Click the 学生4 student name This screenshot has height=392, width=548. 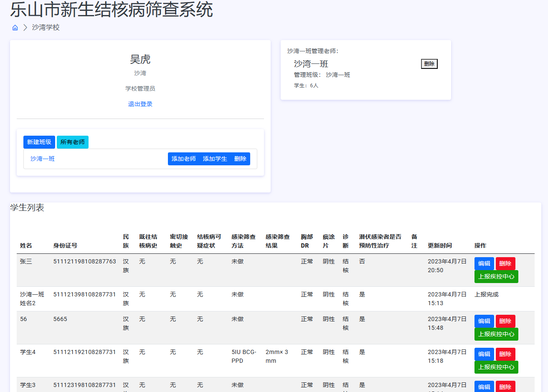tap(28, 352)
